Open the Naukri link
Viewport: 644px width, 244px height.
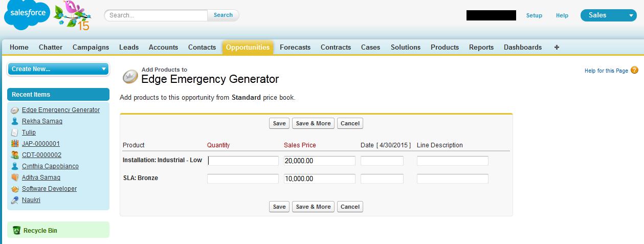coord(31,200)
